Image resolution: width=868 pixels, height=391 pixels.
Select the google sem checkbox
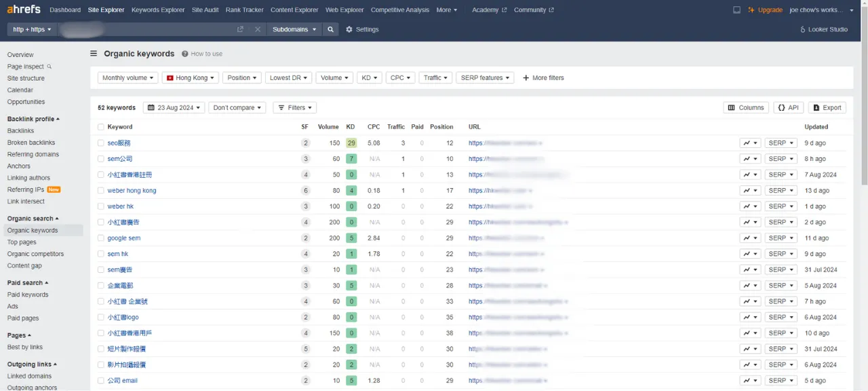tap(101, 238)
